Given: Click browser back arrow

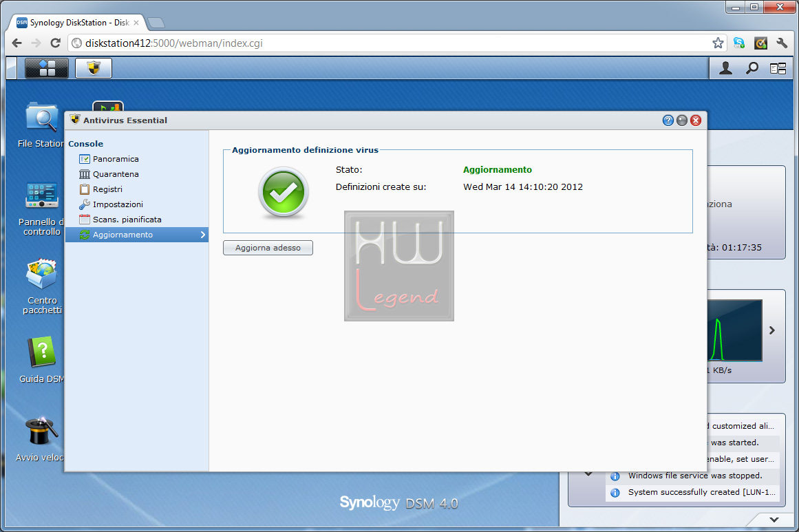Looking at the screenshot, I should 17,43.
